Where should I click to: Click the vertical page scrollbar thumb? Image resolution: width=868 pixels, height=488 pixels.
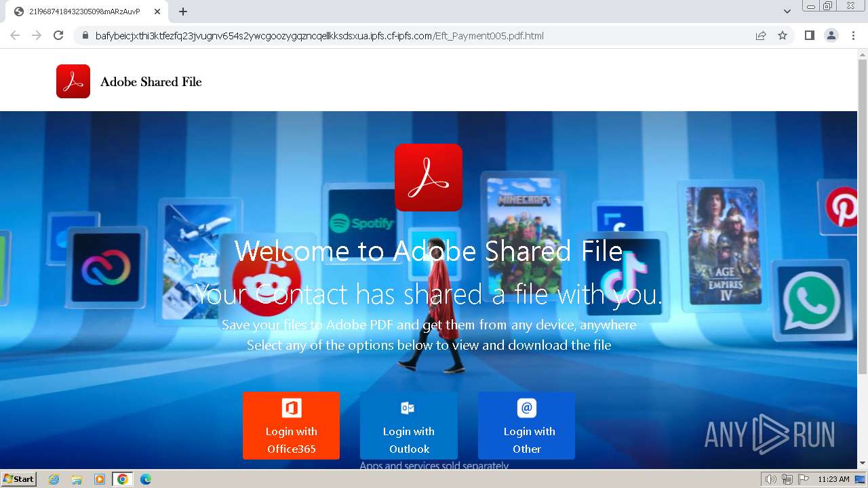[863, 217]
